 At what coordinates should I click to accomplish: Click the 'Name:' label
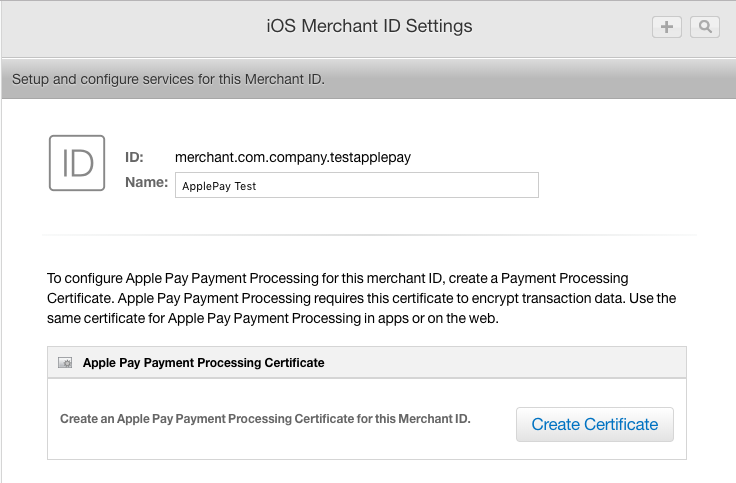click(x=146, y=183)
